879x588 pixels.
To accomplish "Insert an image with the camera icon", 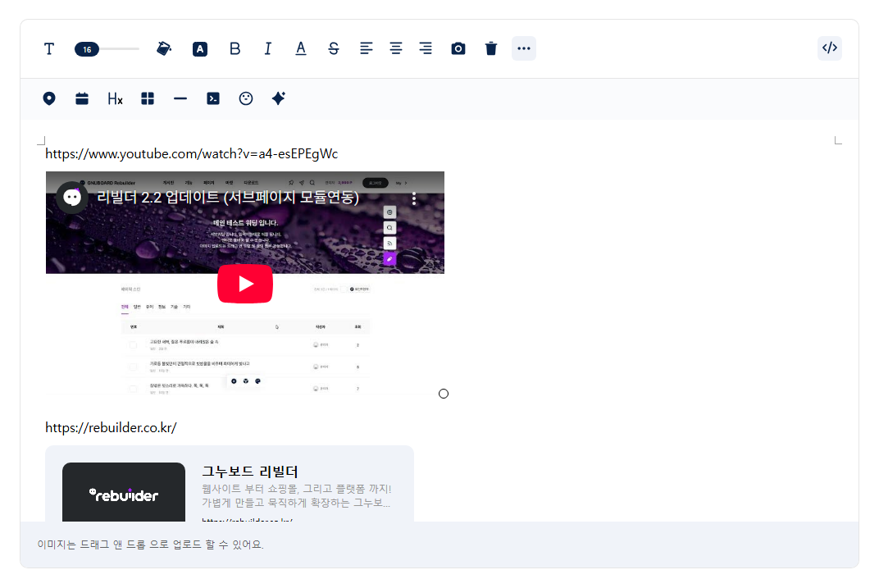I will click(x=458, y=48).
